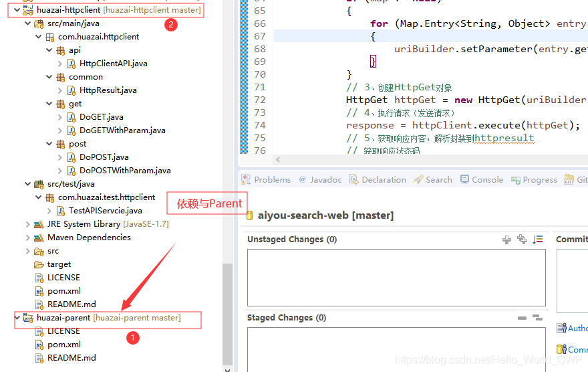This screenshot has height=372, width=588.
Task: Collapse the get package
Action: click(49, 104)
